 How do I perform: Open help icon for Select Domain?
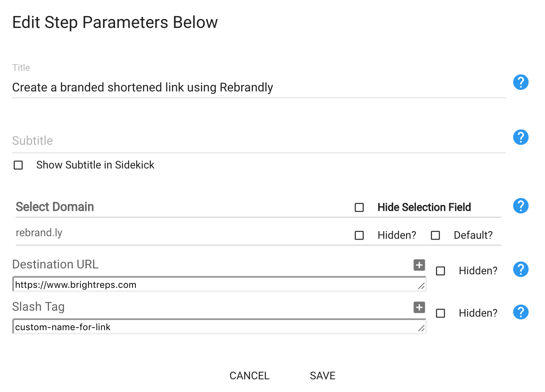(521, 206)
